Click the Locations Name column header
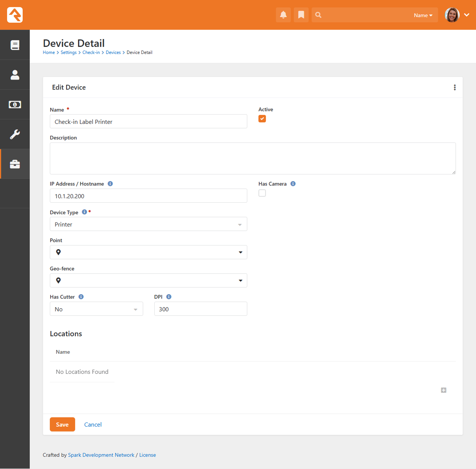 [x=63, y=352]
